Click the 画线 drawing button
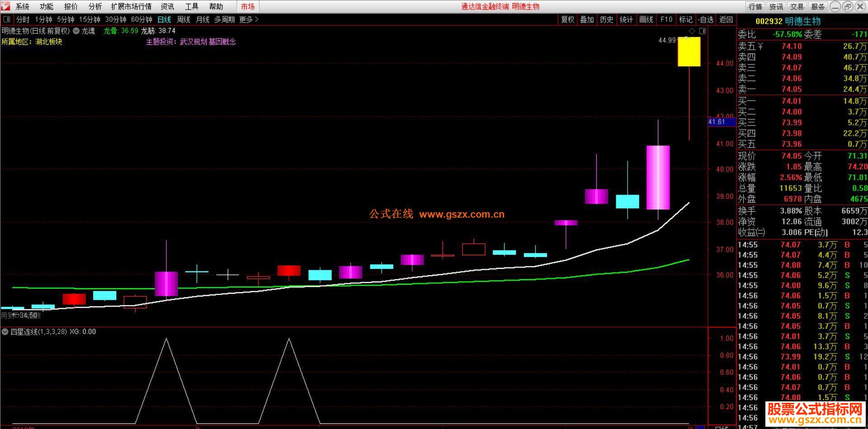The width and height of the screenshot is (868, 429). tap(646, 19)
